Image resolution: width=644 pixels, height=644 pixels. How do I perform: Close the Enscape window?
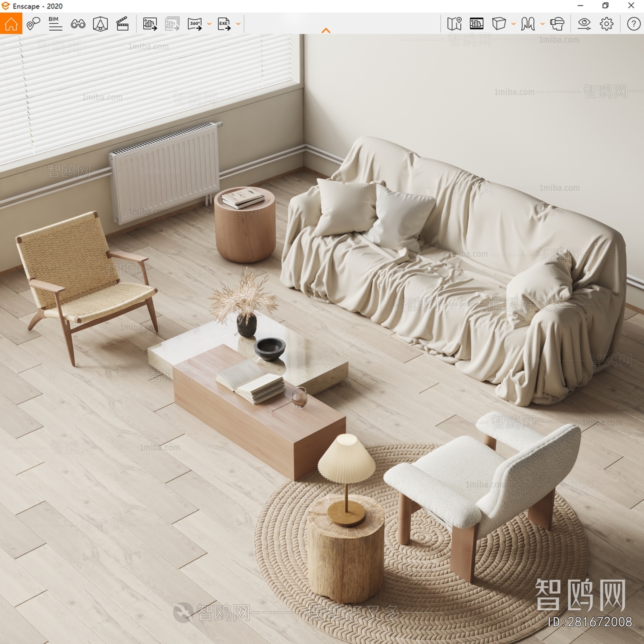tap(631, 6)
